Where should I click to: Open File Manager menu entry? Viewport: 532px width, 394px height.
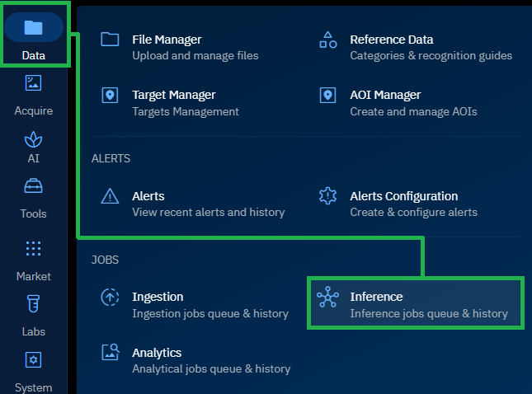167,40
